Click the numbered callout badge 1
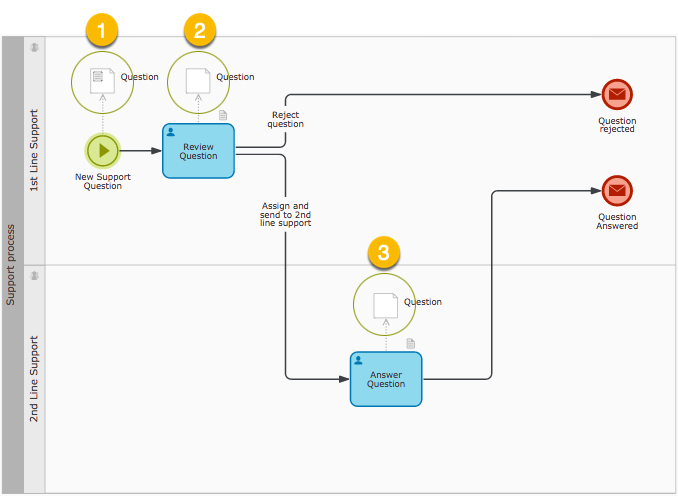Screen dimensions: 678x496 [102, 30]
